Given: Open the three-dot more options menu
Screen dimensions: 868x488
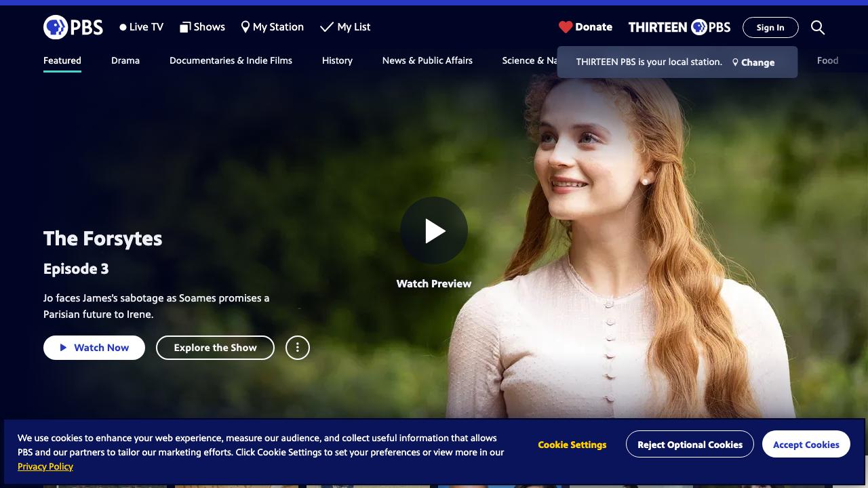Looking at the screenshot, I should (297, 348).
